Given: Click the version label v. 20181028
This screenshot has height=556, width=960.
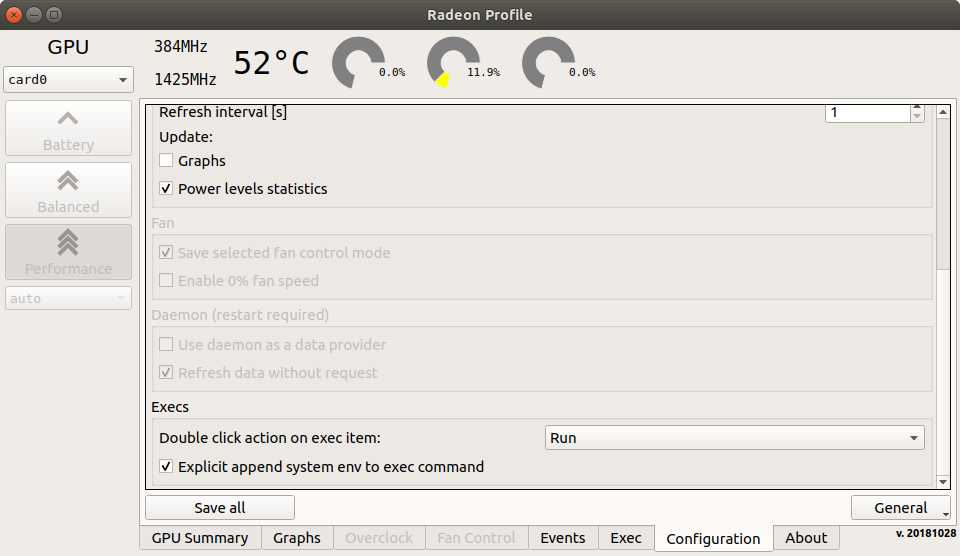Looking at the screenshot, I should [926, 533].
